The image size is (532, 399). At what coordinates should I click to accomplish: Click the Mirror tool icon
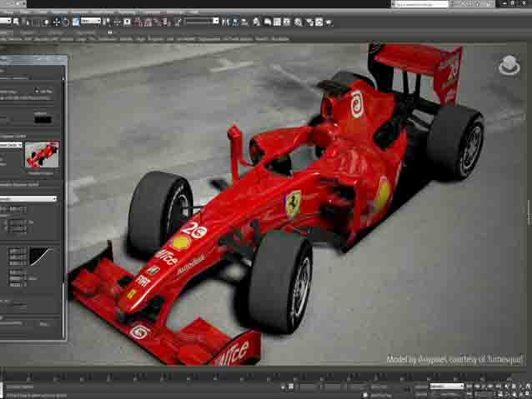click(x=226, y=22)
